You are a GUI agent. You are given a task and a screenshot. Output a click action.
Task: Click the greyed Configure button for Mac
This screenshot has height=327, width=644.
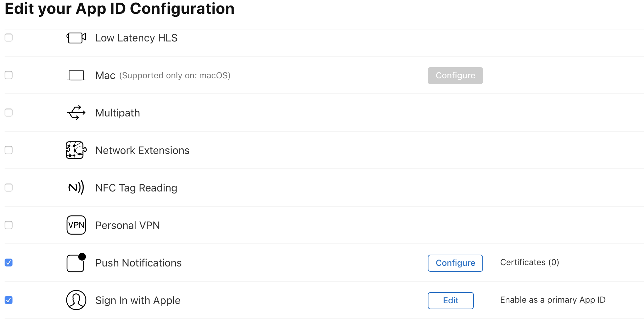(x=455, y=76)
